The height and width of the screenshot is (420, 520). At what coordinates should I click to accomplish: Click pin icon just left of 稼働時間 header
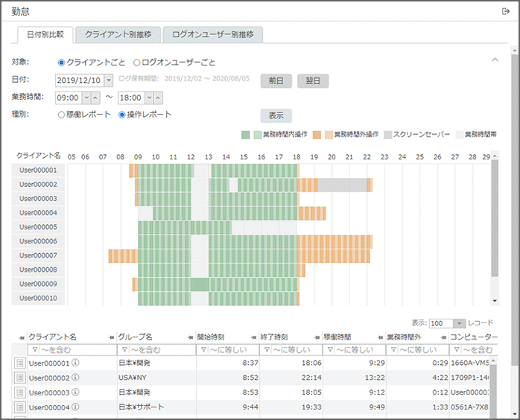[x=317, y=338]
